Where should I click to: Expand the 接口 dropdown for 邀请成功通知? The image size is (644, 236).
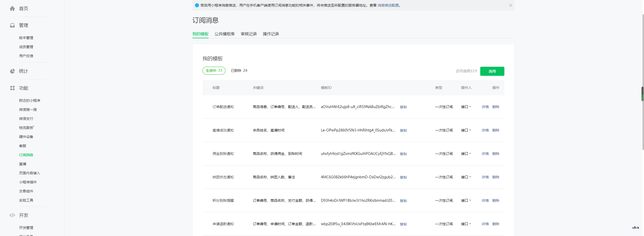coord(466,130)
